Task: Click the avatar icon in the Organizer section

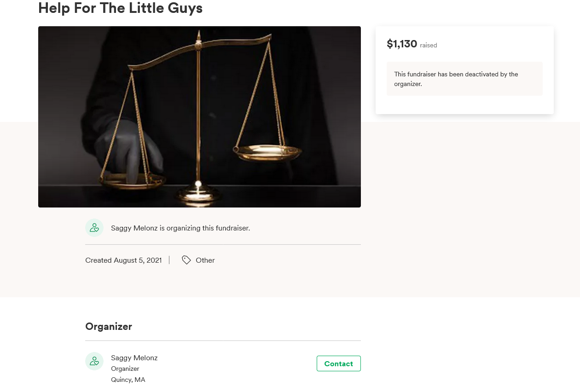Action: 94,361
